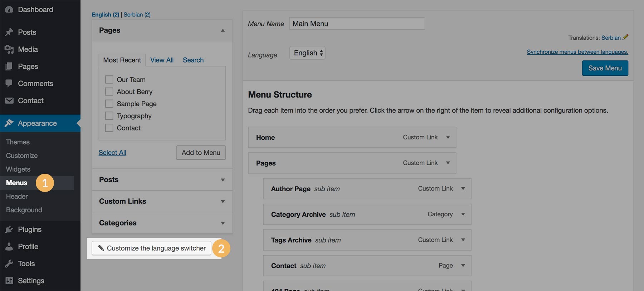Screen dimensions: 644x291
Task: Open Background submenu item
Action: 24,210
